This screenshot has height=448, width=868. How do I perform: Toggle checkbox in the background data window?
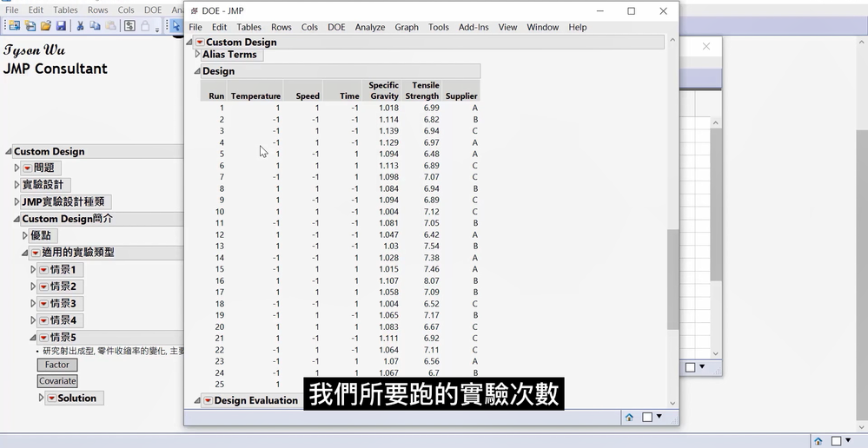[690, 367]
